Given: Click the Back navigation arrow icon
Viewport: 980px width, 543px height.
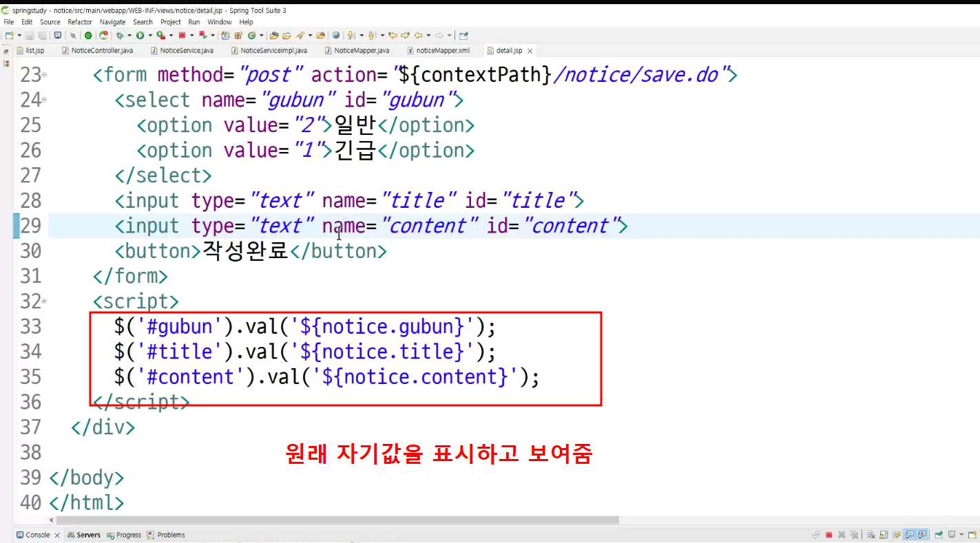Looking at the screenshot, I should tap(417, 35).
